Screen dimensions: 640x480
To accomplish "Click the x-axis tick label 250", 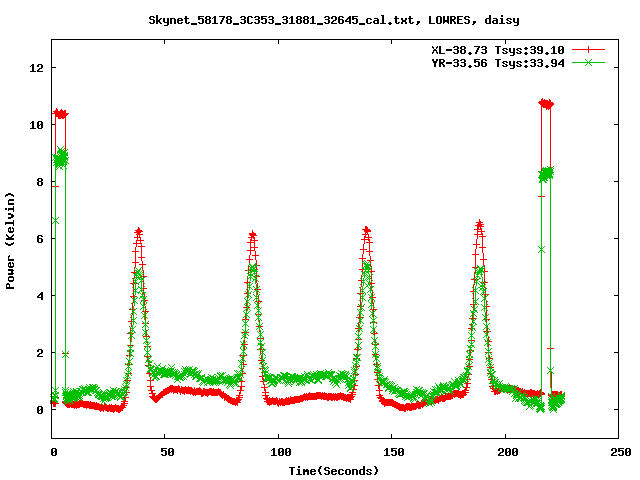I will click(621, 452).
